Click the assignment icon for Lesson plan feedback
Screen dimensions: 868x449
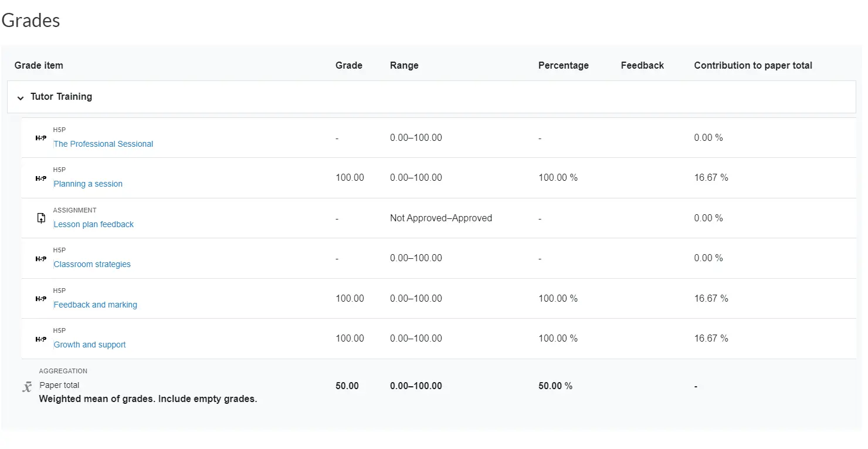click(x=41, y=218)
